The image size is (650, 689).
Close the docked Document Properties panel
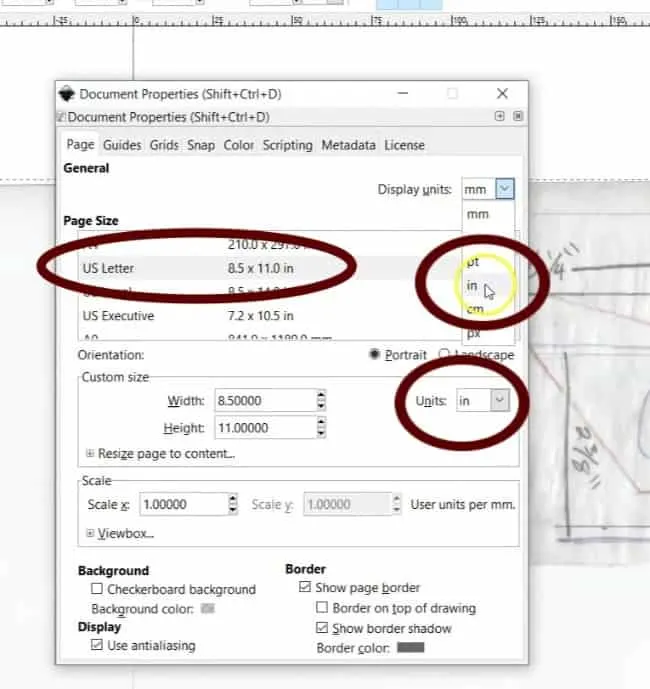tap(518, 116)
